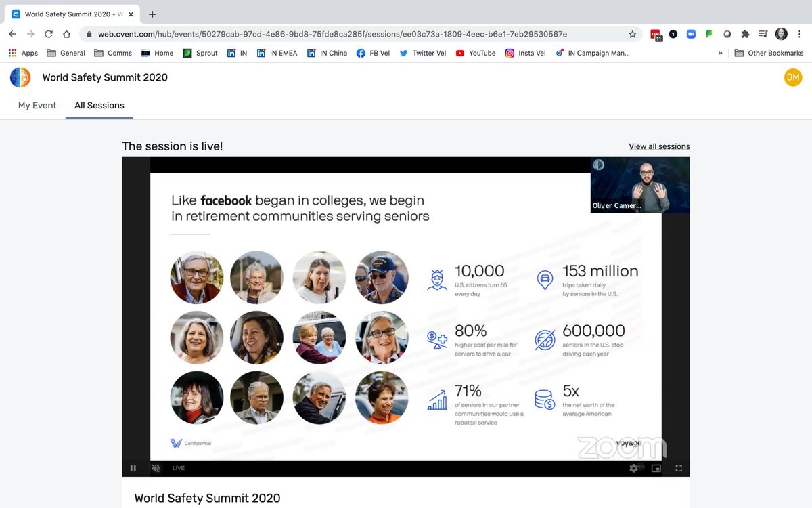This screenshot has height=508, width=812.
Task: Pause the live session video
Action: [x=133, y=468]
